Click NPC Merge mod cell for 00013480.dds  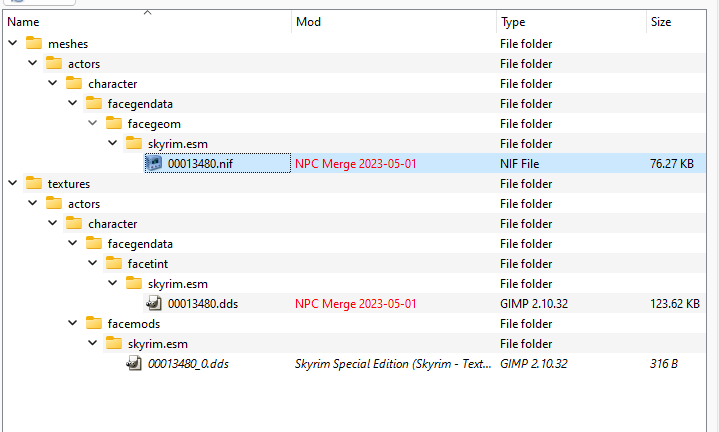[x=356, y=304]
